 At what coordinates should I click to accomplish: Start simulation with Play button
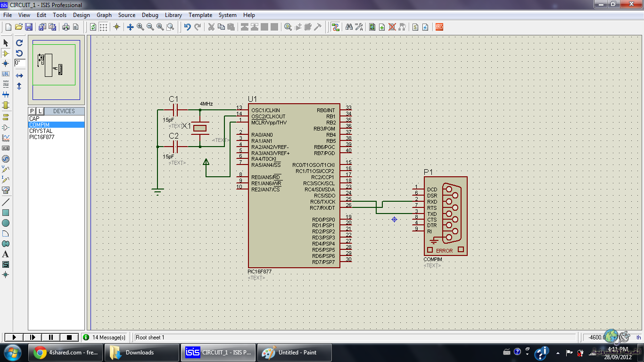(14, 337)
